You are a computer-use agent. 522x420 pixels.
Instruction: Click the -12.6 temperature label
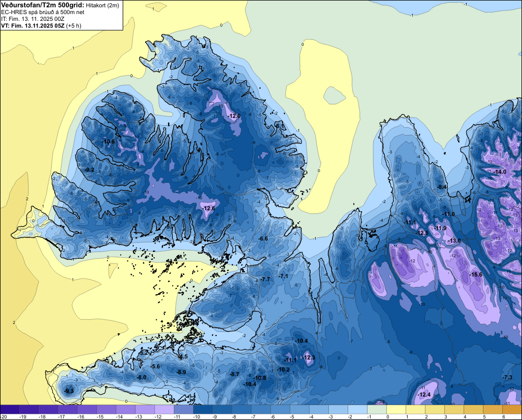(209, 208)
